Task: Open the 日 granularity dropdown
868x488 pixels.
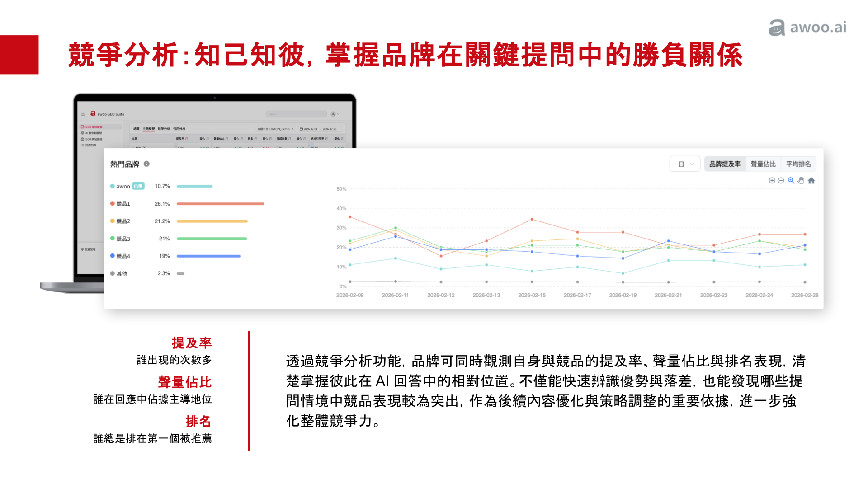Action: [685, 164]
